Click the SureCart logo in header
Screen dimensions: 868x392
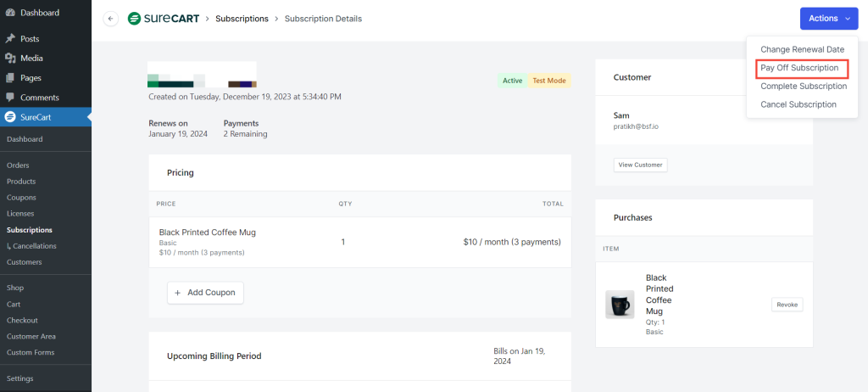(x=164, y=19)
